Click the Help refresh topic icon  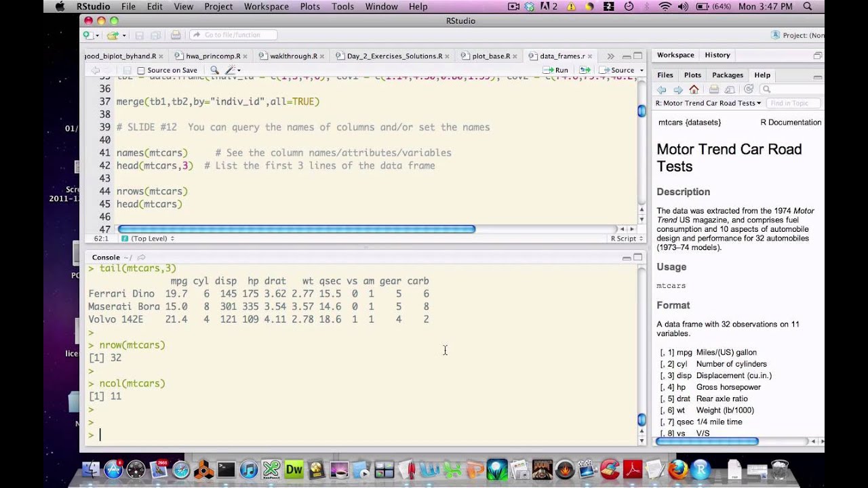pyautogui.click(x=749, y=89)
